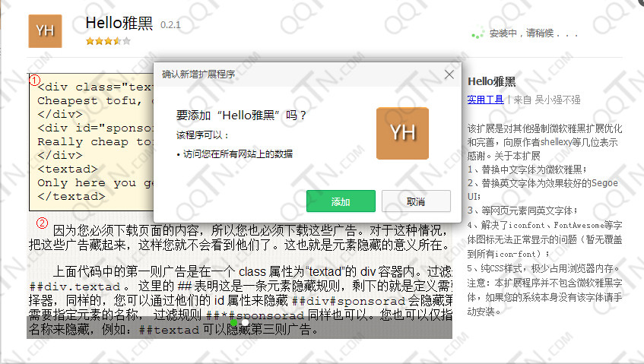Screen dimensions: 644x364
Task: Click the red circled number 1 marker
Action: (x=34, y=79)
